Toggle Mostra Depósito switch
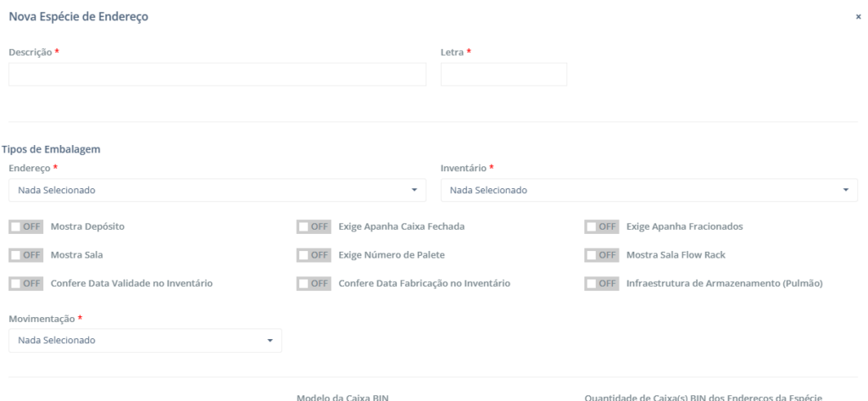The image size is (868, 401). 25,226
